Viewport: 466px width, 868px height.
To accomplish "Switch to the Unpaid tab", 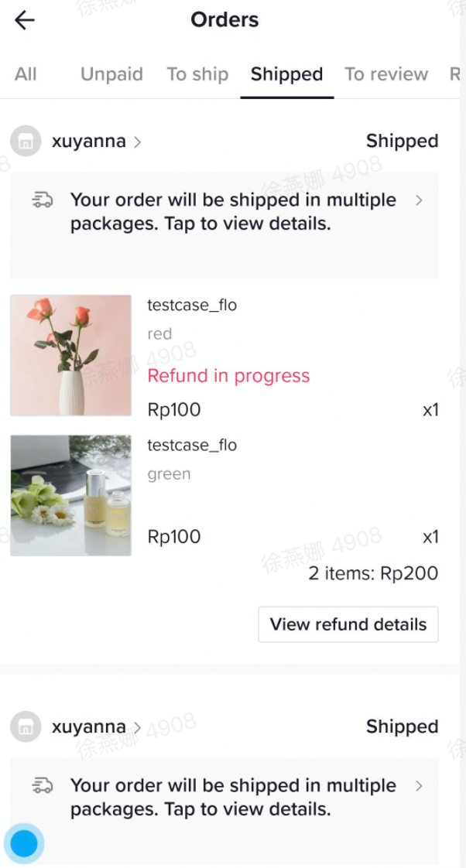I will [x=111, y=74].
